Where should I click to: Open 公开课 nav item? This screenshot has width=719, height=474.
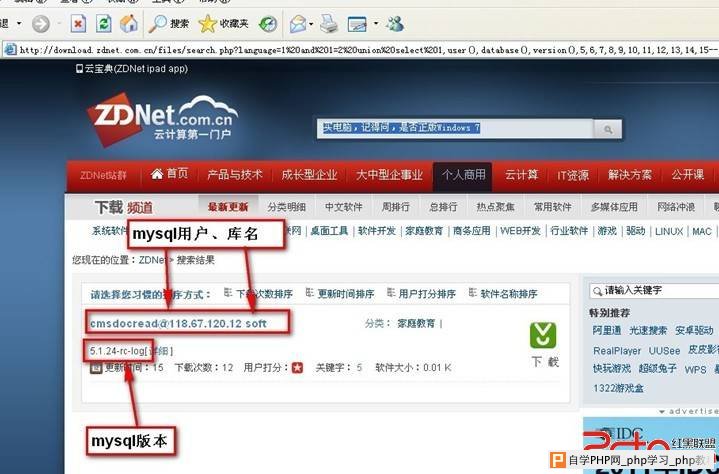(x=687, y=175)
